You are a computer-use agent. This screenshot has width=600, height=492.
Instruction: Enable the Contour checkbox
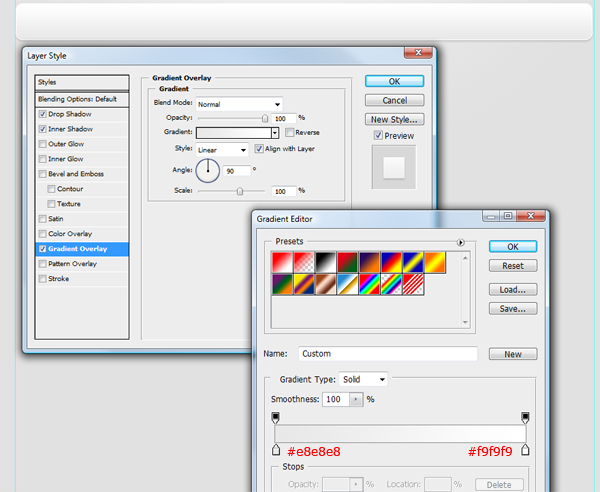coord(51,189)
